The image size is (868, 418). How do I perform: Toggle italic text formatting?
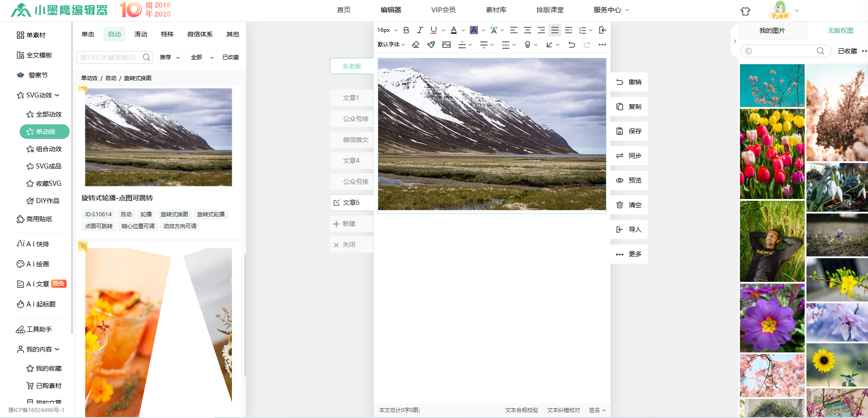pos(420,30)
